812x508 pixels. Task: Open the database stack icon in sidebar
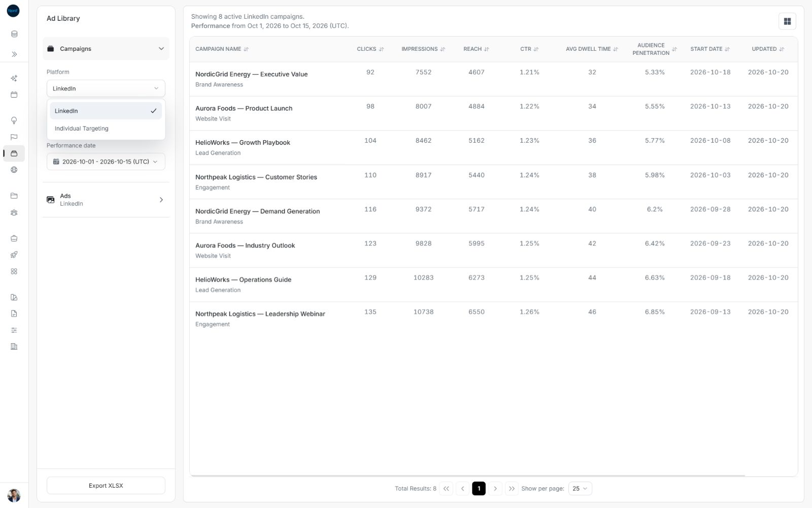(x=14, y=34)
